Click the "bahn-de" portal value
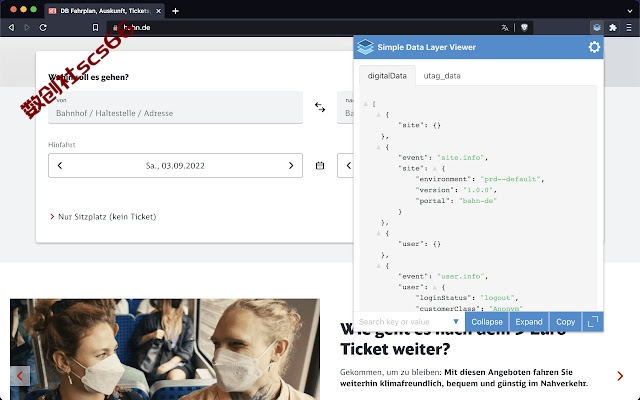This screenshot has height=400, width=640. [x=478, y=201]
